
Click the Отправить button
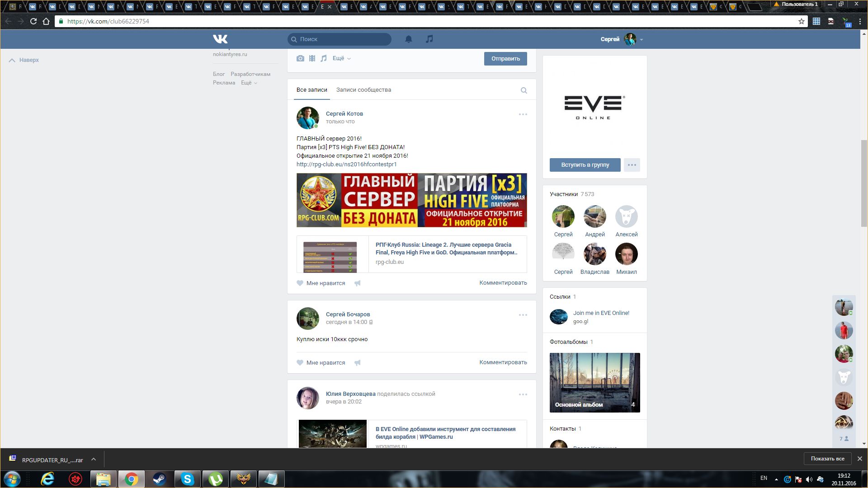[505, 59]
